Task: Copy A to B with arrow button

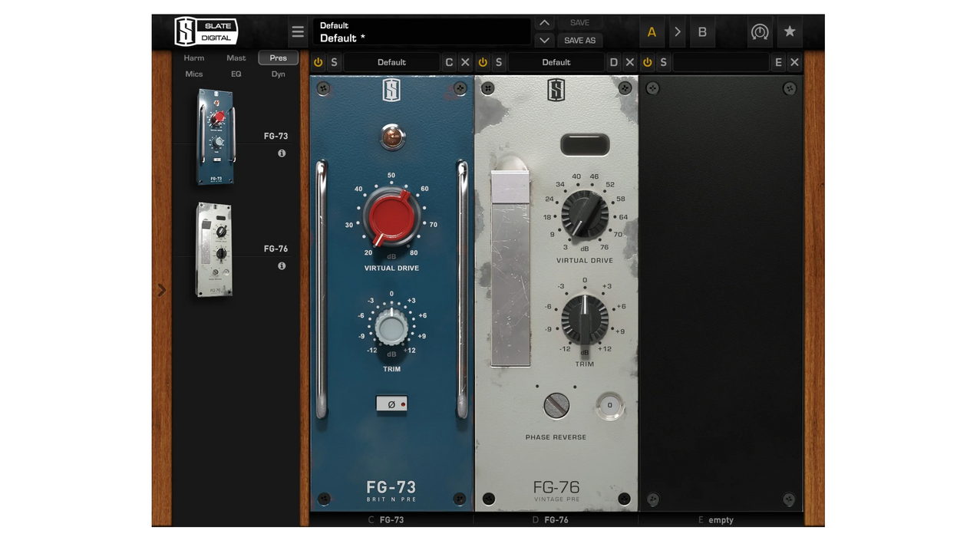Action: [677, 32]
